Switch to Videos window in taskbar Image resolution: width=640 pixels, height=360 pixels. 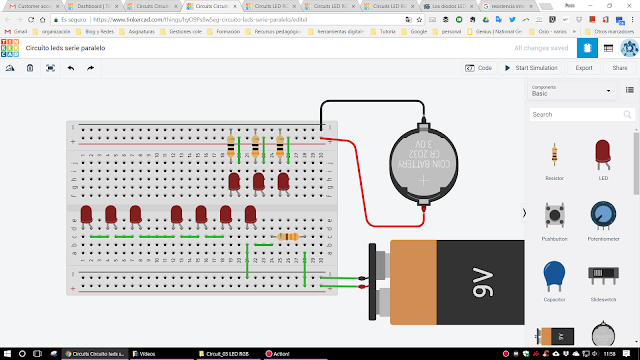[x=162, y=354]
